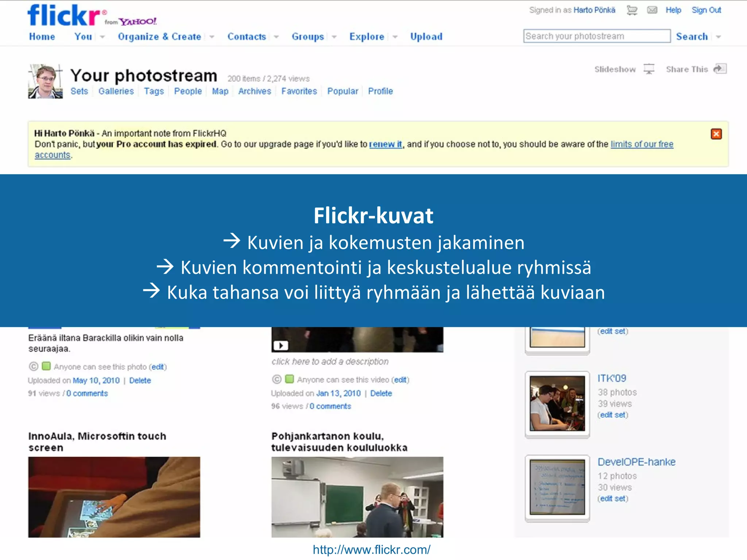The height and width of the screenshot is (560, 747).
Task: Open the Favorites tab
Action: point(299,91)
